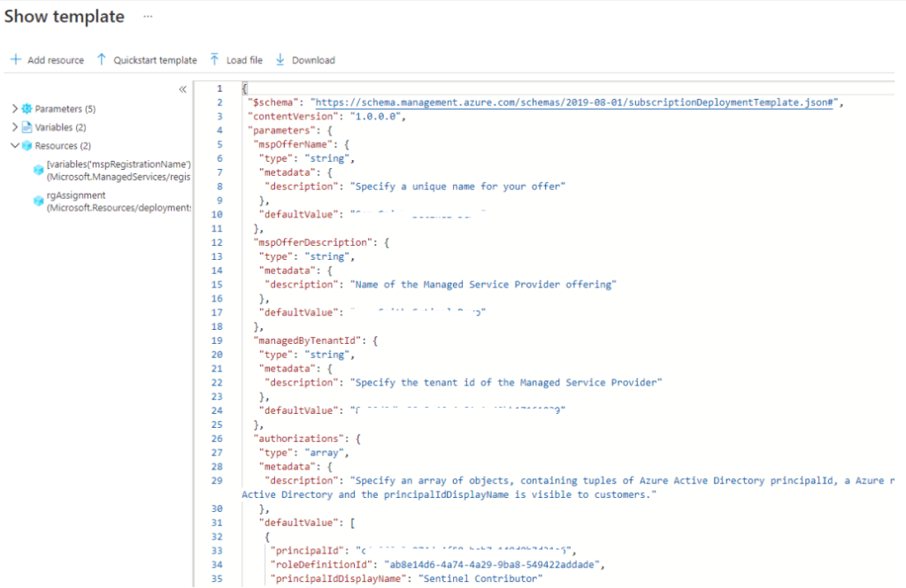Click the rgAssignment resource cube icon
This screenshot has height=588, width=906.
point(38,202)
